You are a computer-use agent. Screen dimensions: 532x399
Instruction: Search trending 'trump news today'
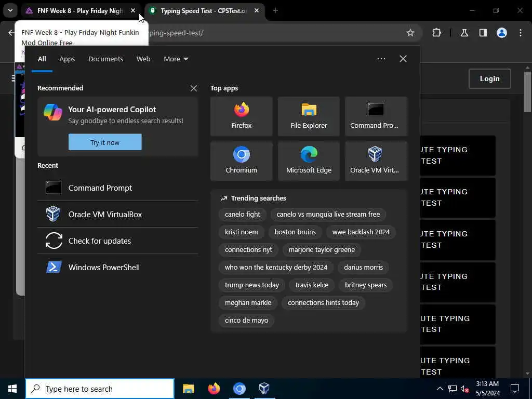coord(252,285)
